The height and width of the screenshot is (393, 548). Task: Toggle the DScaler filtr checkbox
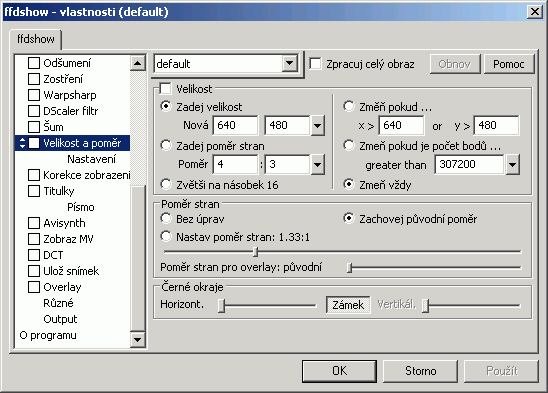coord(34,111)
